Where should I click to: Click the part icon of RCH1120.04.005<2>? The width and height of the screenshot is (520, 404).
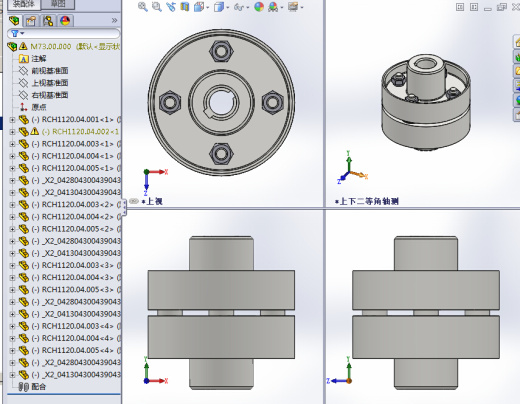click(24, 229)
